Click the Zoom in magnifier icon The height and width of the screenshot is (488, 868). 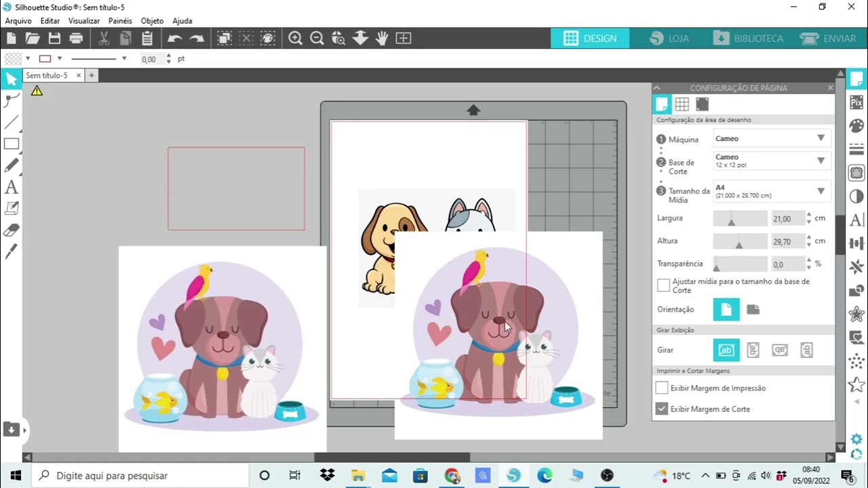[x=295, y=39]
